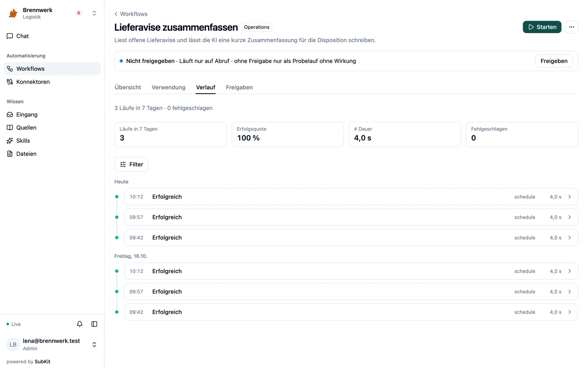Open the Skills section
This screenshot has height=368, width=588.
tap(52, 141)
